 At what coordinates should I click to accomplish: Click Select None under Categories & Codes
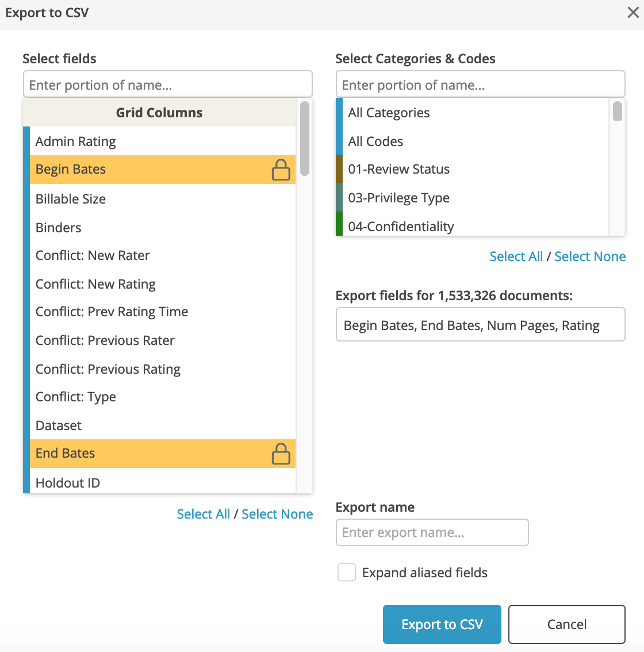[590, 256]
